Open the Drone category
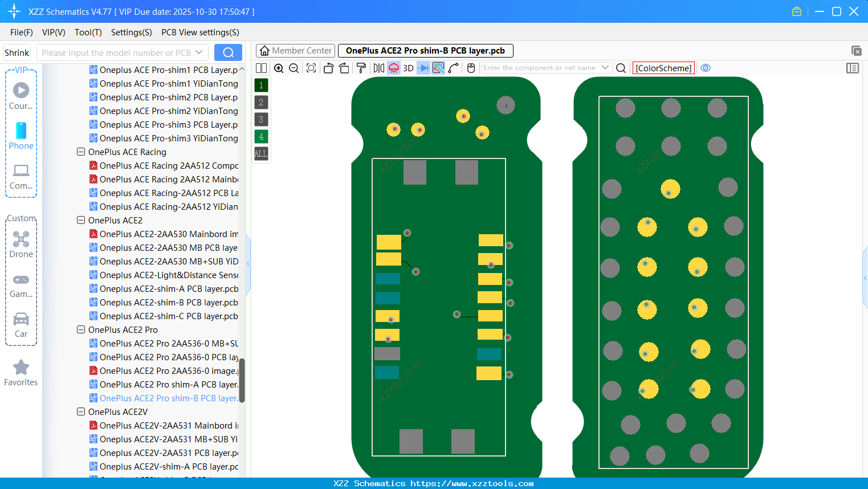This screenshot has height=489, width=868. click(21, 244)
